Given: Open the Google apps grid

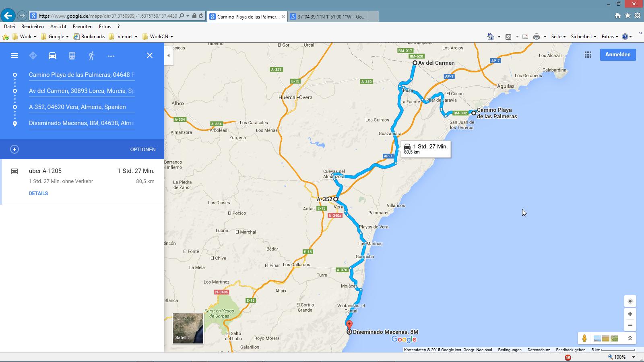Looking at the screenshot, I should pyautogui.click(x=588, y=55).
